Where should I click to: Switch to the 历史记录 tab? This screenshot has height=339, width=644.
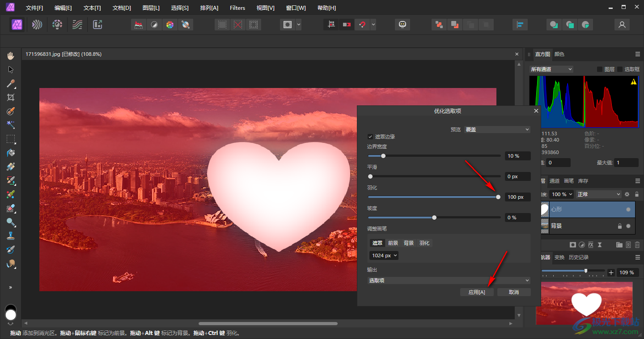click(x=578, y=257)
